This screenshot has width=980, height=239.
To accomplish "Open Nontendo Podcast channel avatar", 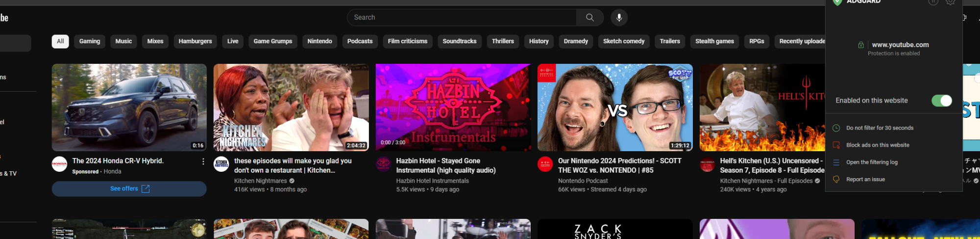I will click(x=545, y=164).
